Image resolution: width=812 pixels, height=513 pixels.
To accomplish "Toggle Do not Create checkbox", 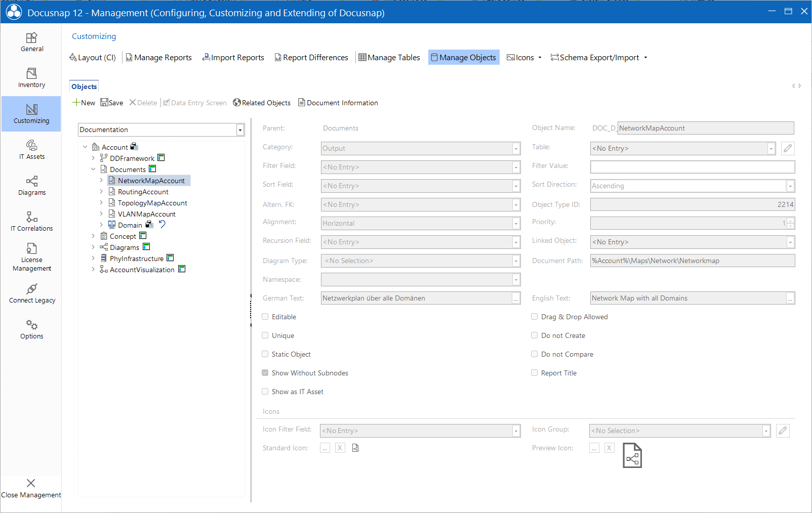I will (x=534, y=335).
